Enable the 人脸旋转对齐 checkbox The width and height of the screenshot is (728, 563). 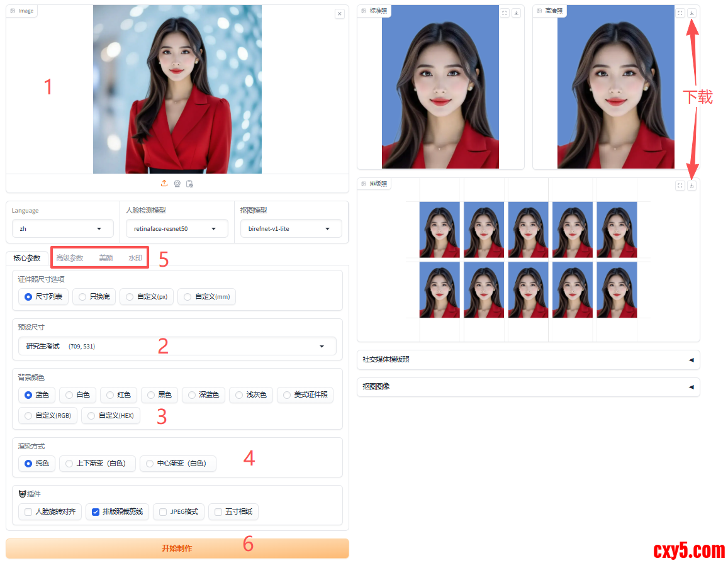click(x=28, y=512)
